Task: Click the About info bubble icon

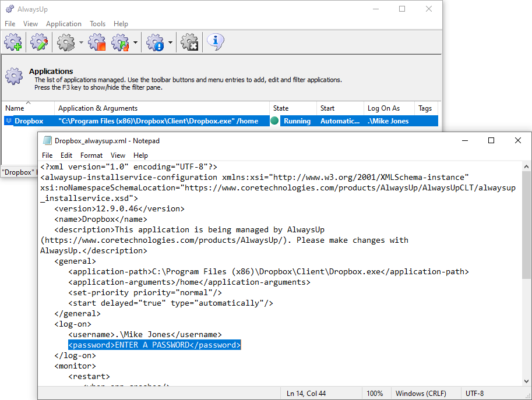Action: (216, 42)
